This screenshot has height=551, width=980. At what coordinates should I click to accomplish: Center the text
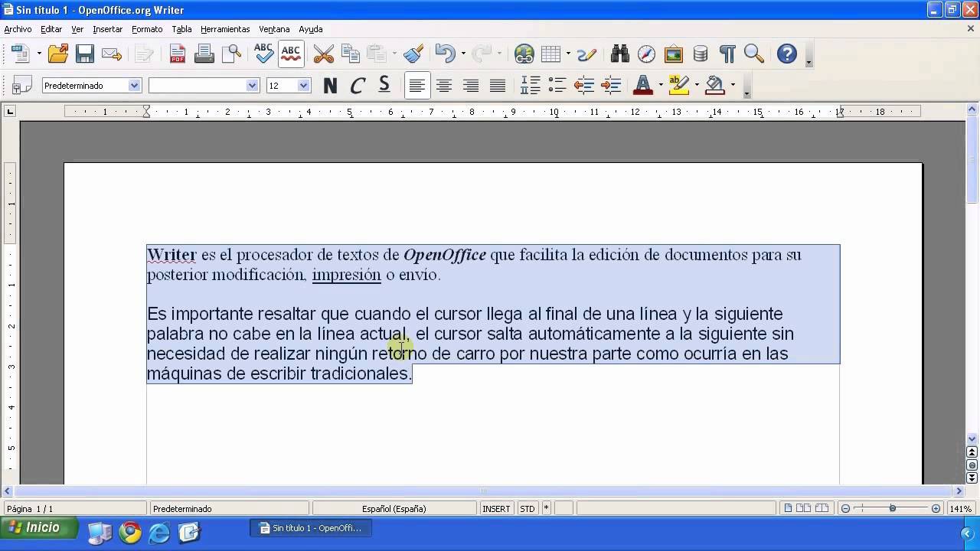444,86
